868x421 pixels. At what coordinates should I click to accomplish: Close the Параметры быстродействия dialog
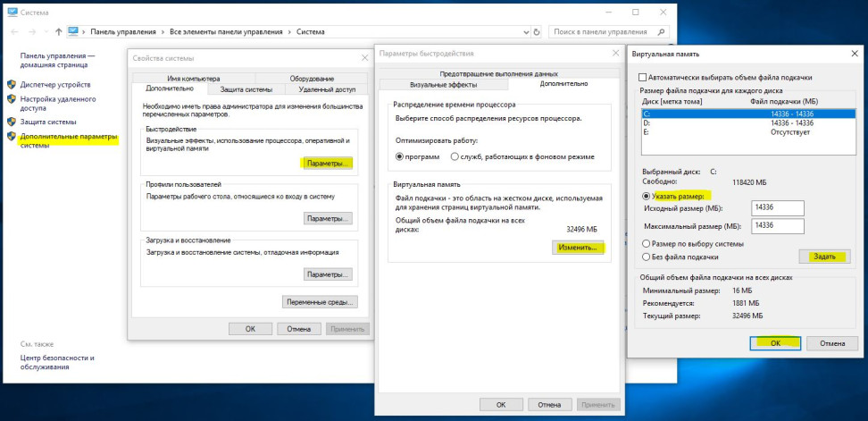(615, 53)
